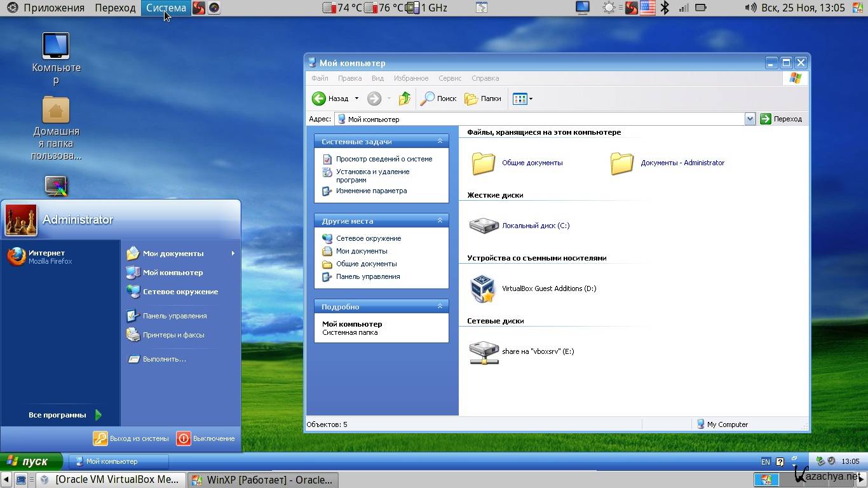Viewport: 868px width, 488px height.
Task: Open the Общие документы folder icon
Action: (484, 163)
